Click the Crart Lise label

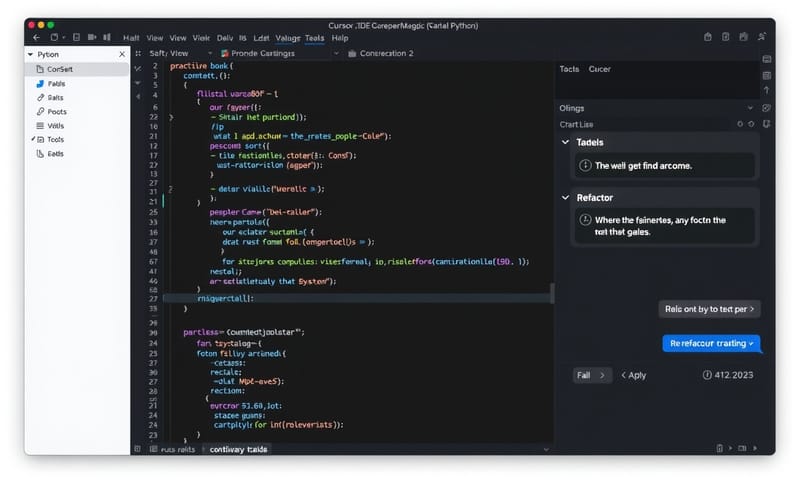[x=576, y=124]
